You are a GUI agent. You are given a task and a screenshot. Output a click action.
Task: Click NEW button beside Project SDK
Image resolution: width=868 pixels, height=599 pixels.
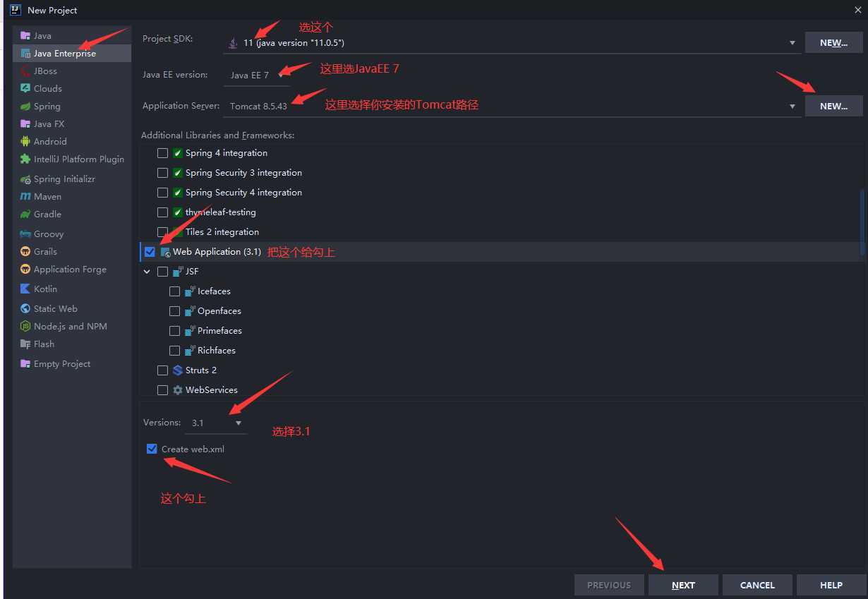tap(833, 43)
